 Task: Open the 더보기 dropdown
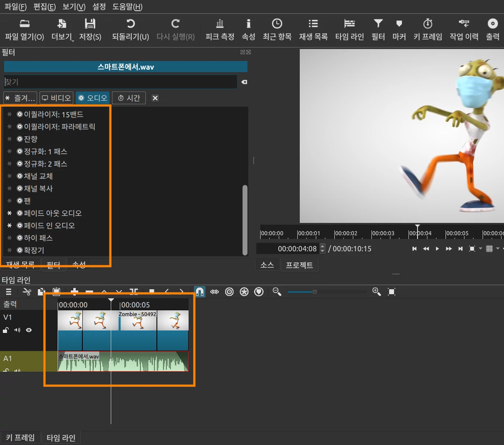tap(62, 29)
